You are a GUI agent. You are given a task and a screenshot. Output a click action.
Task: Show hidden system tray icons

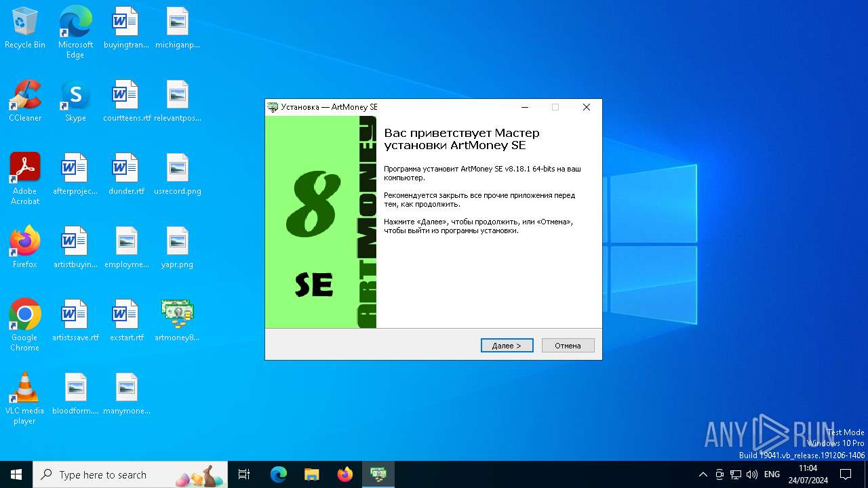pos(703,474)
